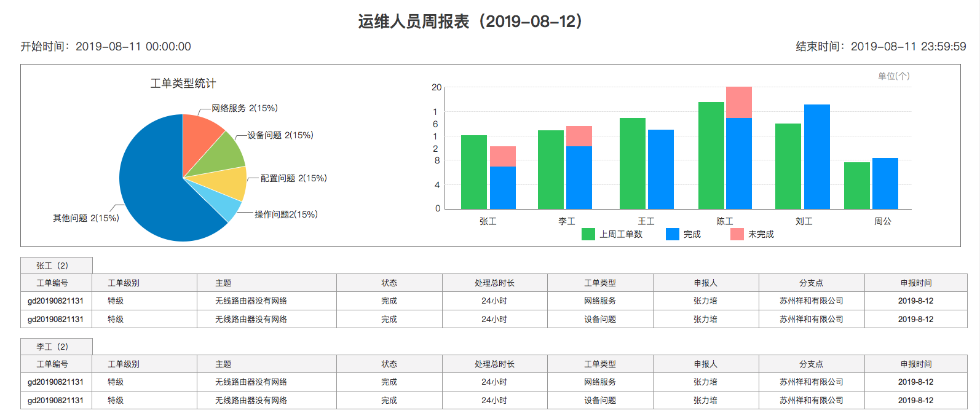This screenshot has height=413, width=980.
Task: Click 周公's blue 完成 bar
Action: 885,183
